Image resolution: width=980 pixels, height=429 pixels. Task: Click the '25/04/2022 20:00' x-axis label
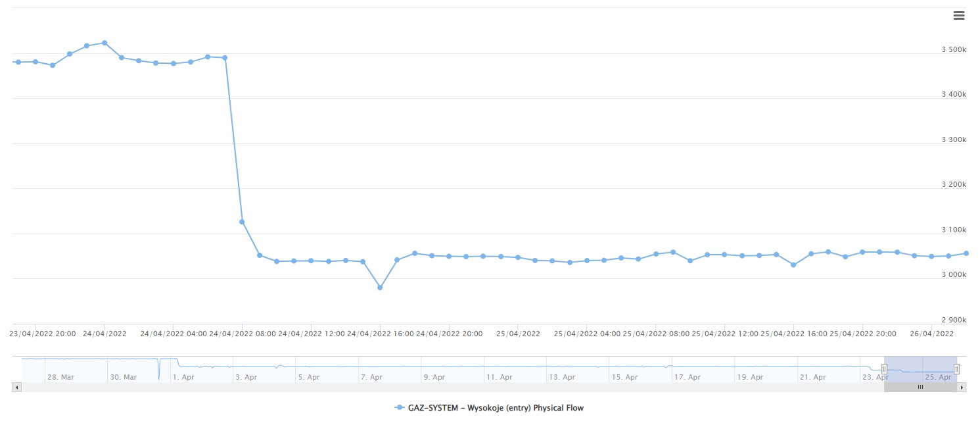click(x=862, y=334)
